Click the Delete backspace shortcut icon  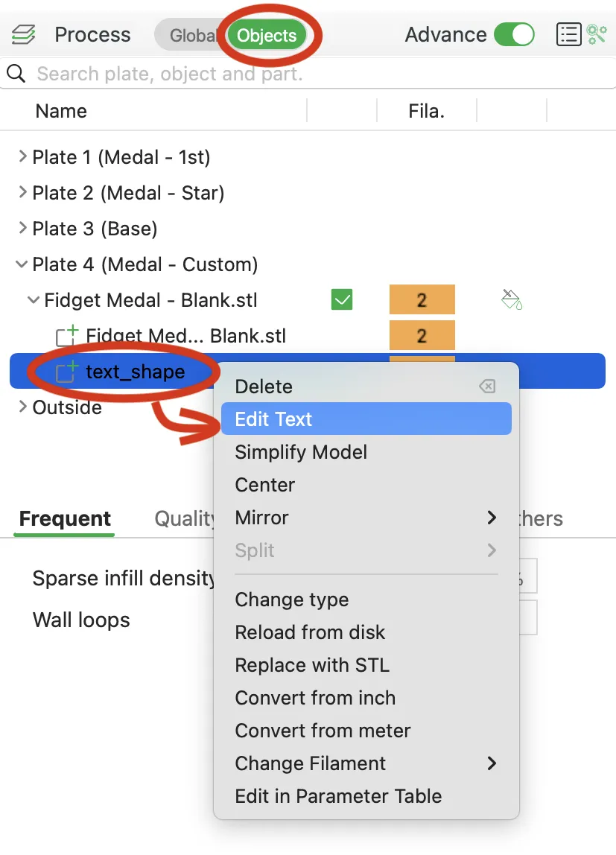pyautogui.click(x=486, y=387)
